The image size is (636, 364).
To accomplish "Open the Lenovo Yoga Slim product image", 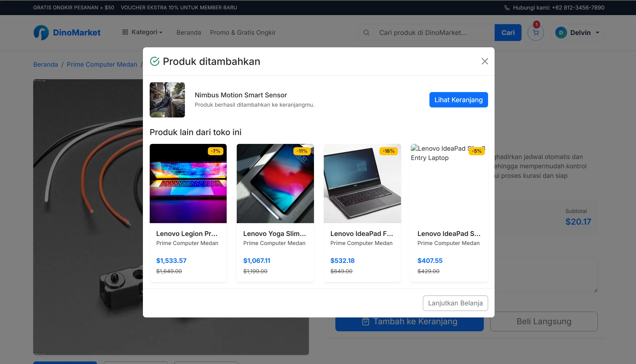I will pos(275,183).
